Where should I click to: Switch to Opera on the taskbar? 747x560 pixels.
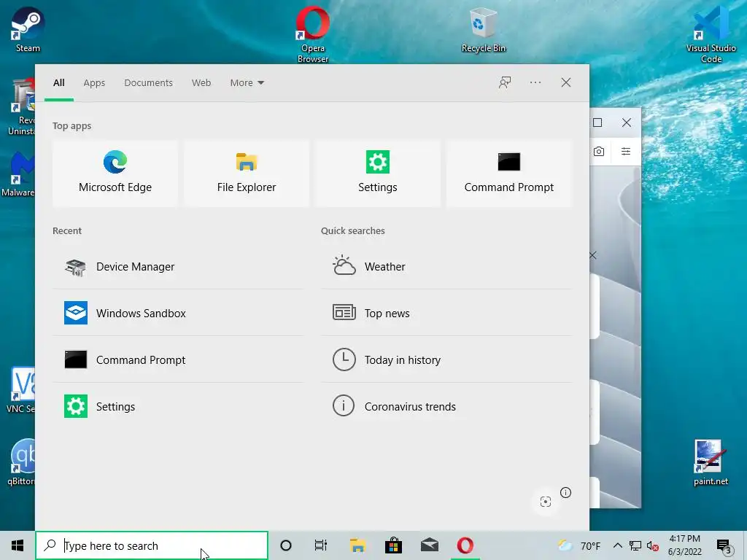pos(465,545)
